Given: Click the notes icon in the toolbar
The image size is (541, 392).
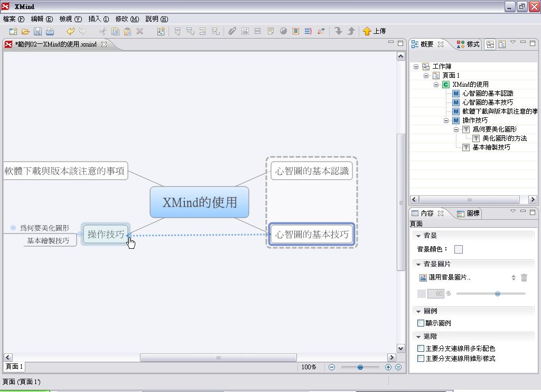Looking at the screenshot, I should point(270,31).
